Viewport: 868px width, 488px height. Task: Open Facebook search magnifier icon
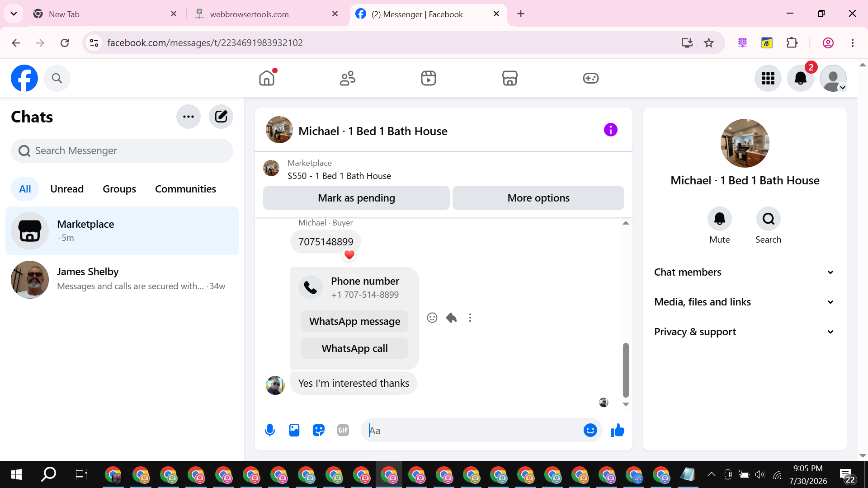click(57, 78)
